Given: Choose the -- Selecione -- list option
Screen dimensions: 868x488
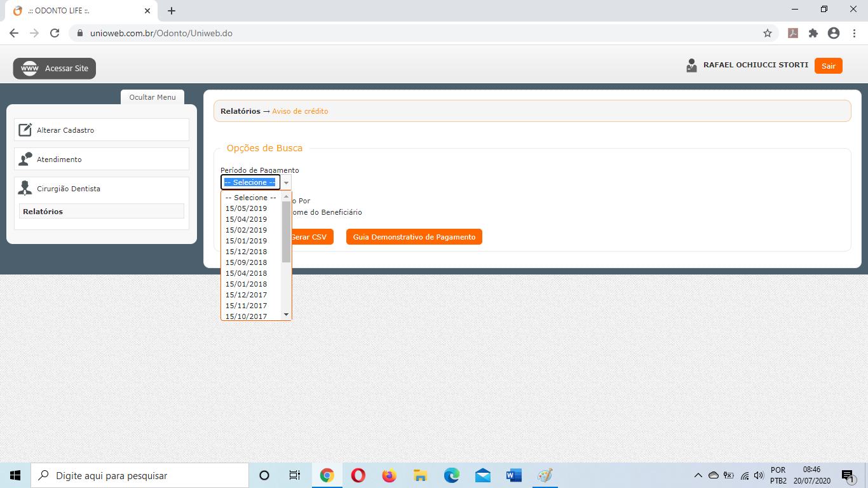Looking at the screenshot, I should pyautogui.click(x=251, y=198).
